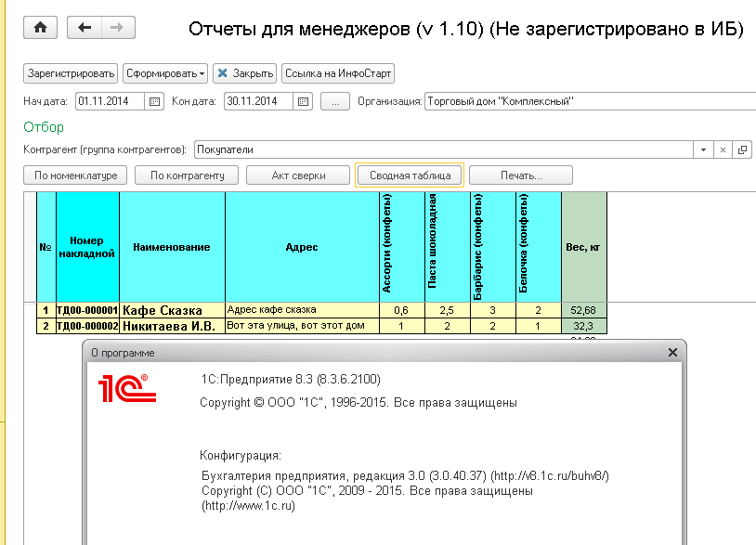The width and height of the screenshot is (756, 545).
Task: Focus the Нач дата input field
Action: coord(110,102)
